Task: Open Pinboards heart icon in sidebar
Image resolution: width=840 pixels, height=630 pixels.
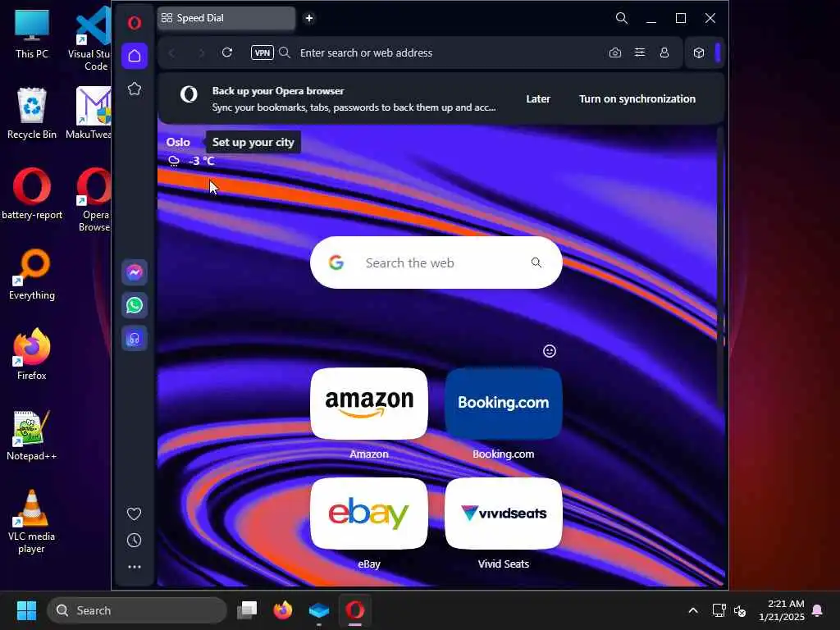Action: [x=134, y=514]
